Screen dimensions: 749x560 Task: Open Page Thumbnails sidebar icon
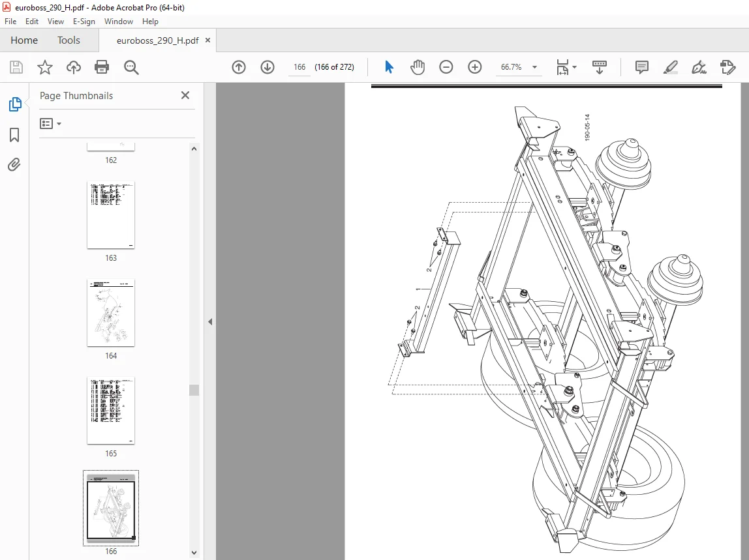tap(15, 104)
